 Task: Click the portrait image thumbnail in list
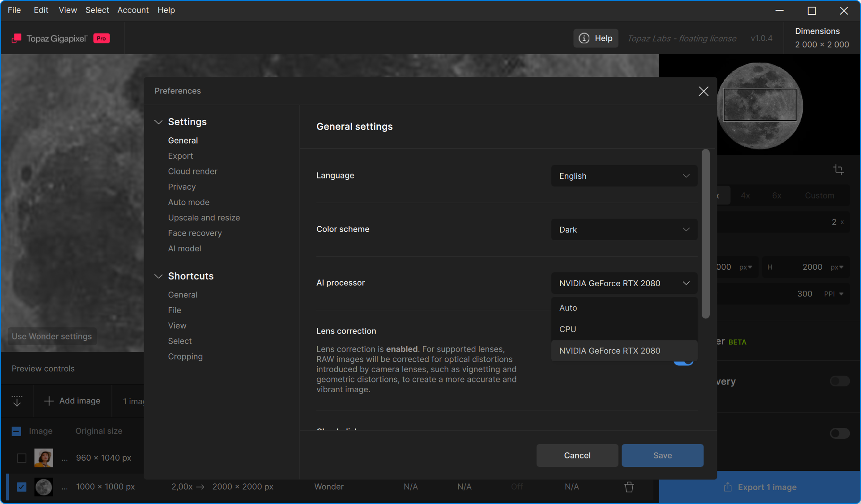click(44, 458)
